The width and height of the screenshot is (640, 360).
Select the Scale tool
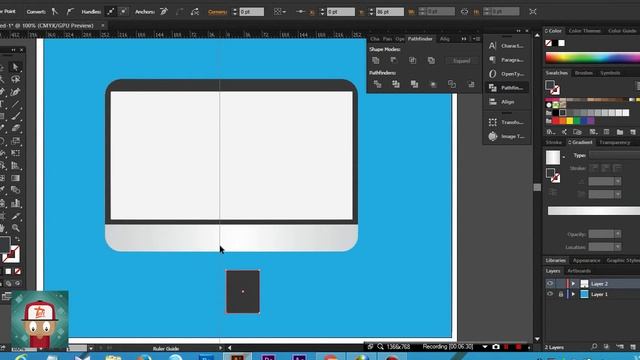pos(16,141)
